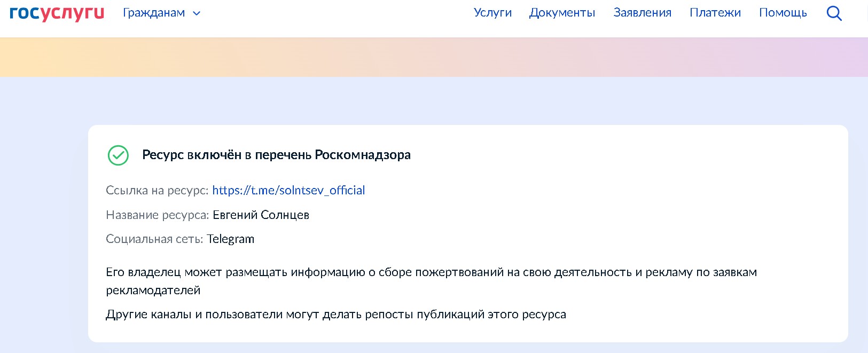Open the Гражданам audience selector

tap(161, 13)
